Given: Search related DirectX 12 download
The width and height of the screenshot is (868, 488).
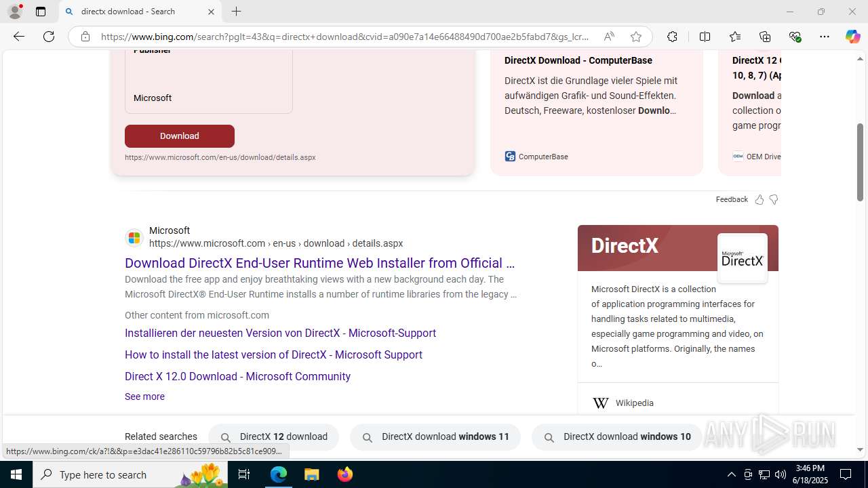Looking at the screenshot, I should (273, 437).
